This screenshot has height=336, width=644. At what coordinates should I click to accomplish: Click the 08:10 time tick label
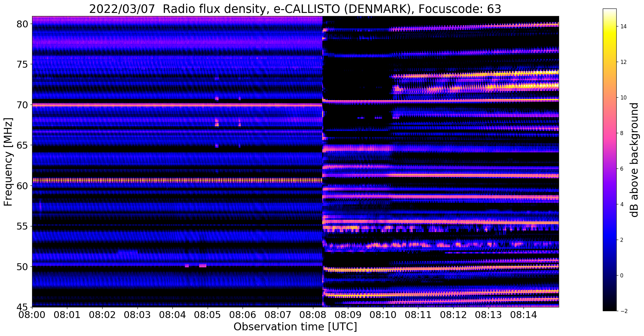(383, 315)
